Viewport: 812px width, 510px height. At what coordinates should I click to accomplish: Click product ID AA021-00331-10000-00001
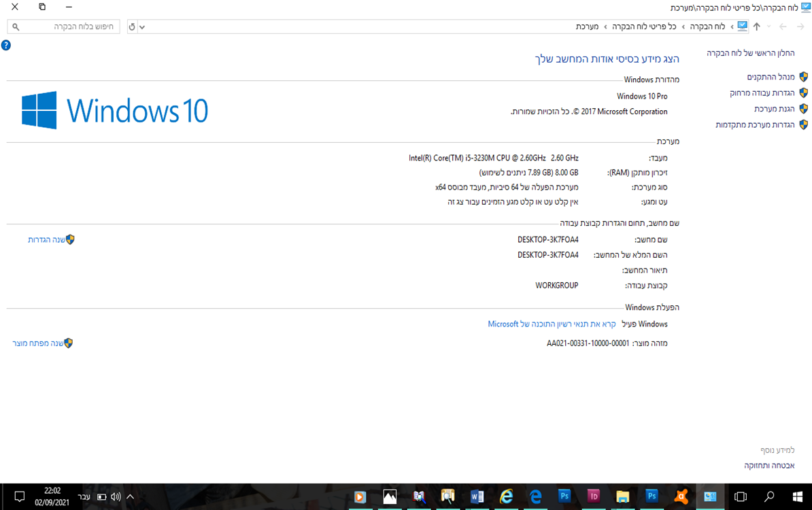pyautogui.click(x=588, y=343)
